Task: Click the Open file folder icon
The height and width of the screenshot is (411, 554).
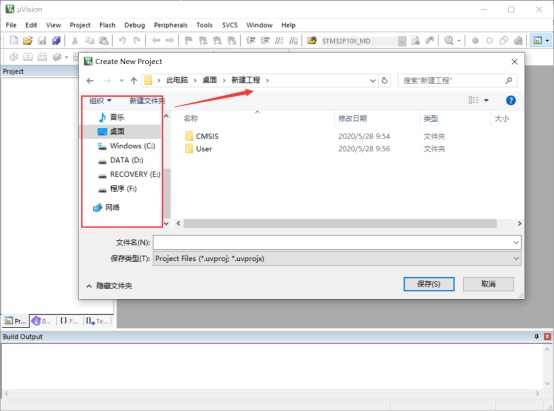Action: tap(28, 41)
